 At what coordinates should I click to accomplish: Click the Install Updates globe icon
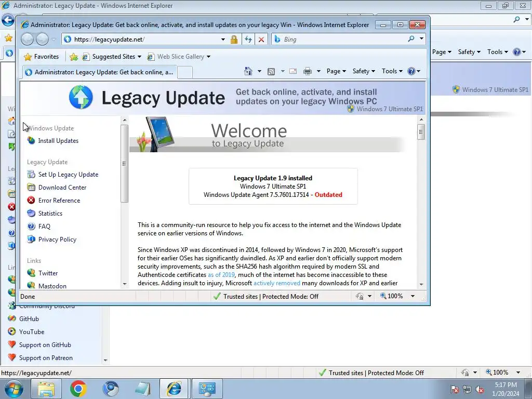31,140
